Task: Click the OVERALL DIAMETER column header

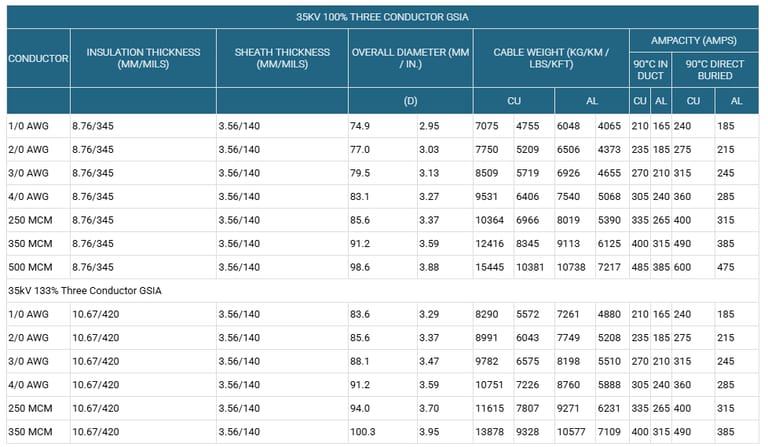Action: pyautogui.click(x=410, y=58)
